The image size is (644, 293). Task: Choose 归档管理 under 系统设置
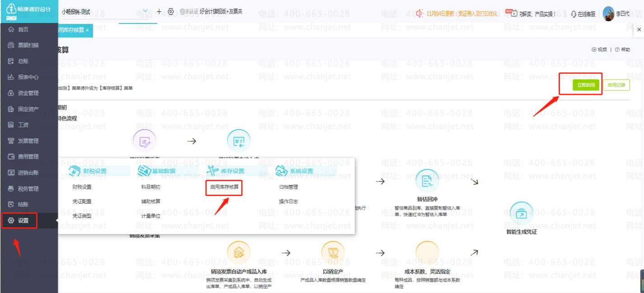tap(288, 187)
